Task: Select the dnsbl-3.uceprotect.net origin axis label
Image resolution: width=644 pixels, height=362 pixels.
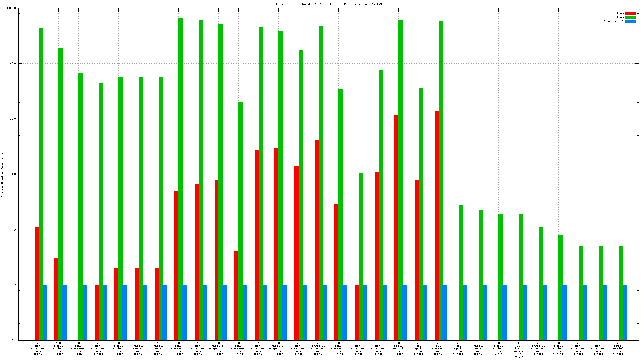Action: click(x=218, y=348)
